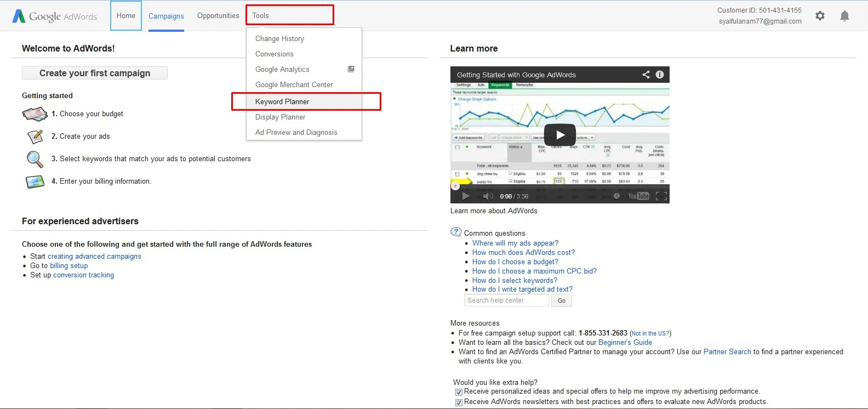The image size is (868, 409).
Task: Focus the Search help center field
Action: point(506,300)
